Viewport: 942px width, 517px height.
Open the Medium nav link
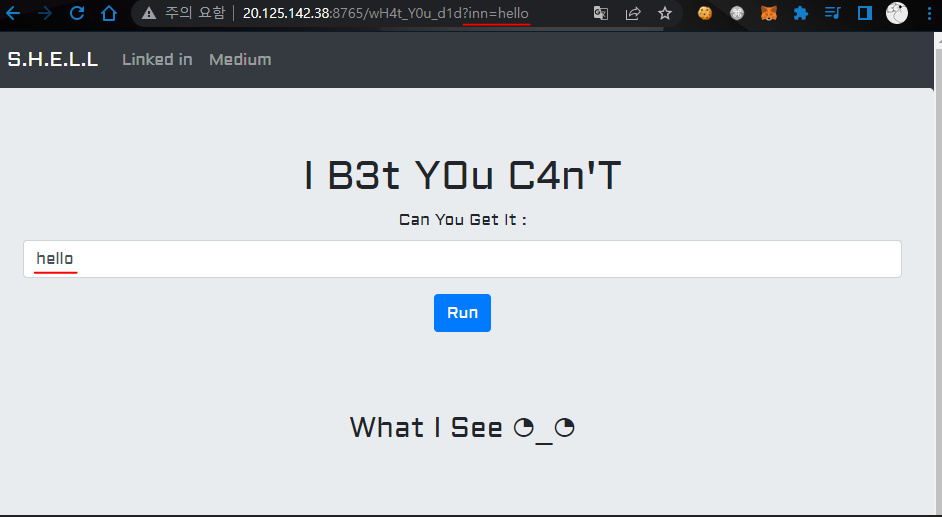tap(240, 59)
